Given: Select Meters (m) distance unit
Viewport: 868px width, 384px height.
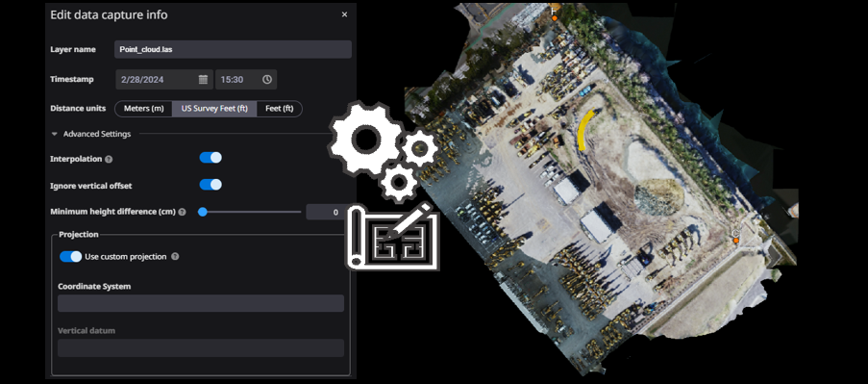Looking at the screenshot, I should [144, 109].
